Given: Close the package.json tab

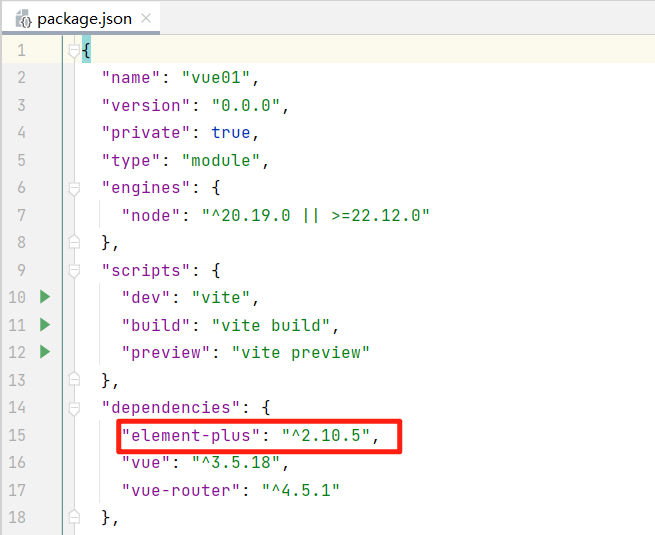Looking at the screenshot, I should click(146, 18).
